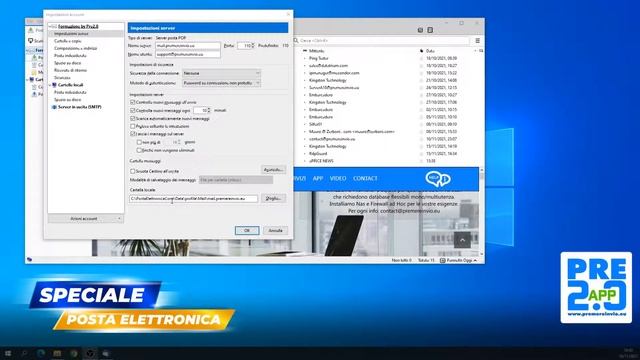Screen dimensions: 640x360
Task: Click the Cartella locale path field
Action: 193,198
